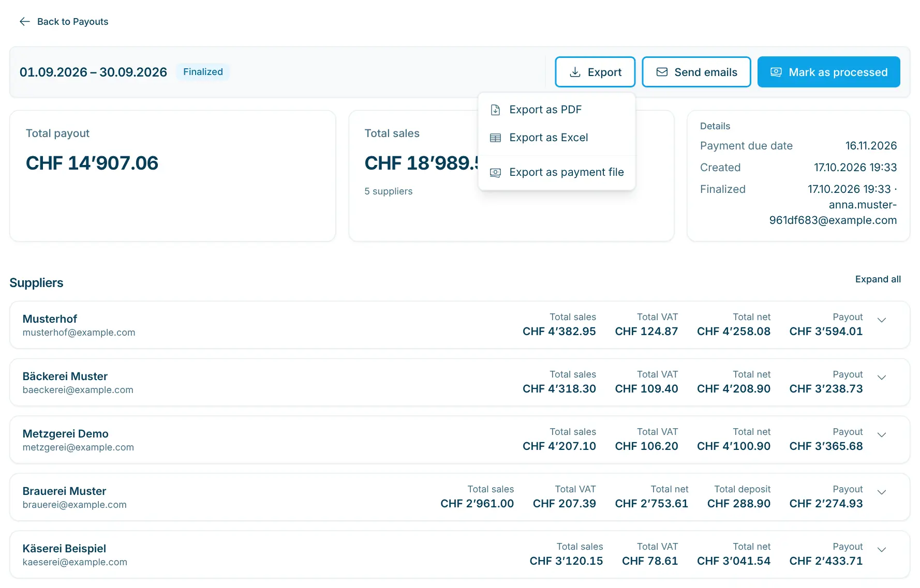
Task: Expand the Metzgerei Demo supplier row
Action: (x=882, y=435)
